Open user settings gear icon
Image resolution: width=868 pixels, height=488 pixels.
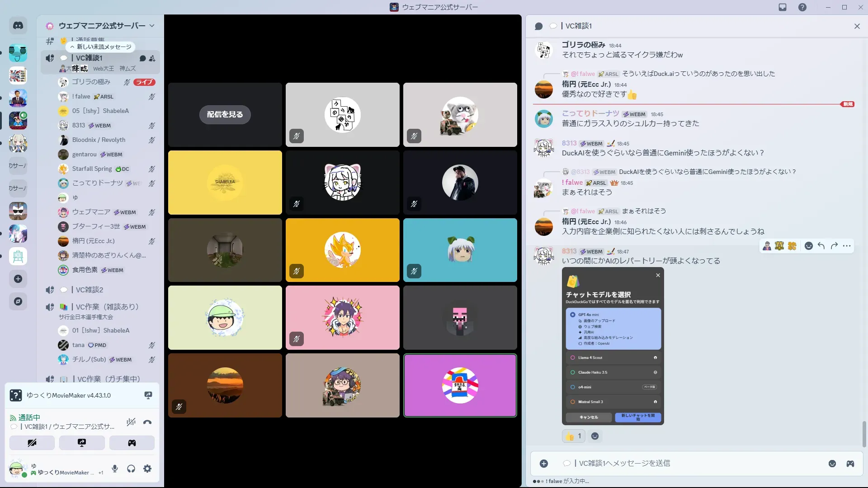[x=147, y=469]
